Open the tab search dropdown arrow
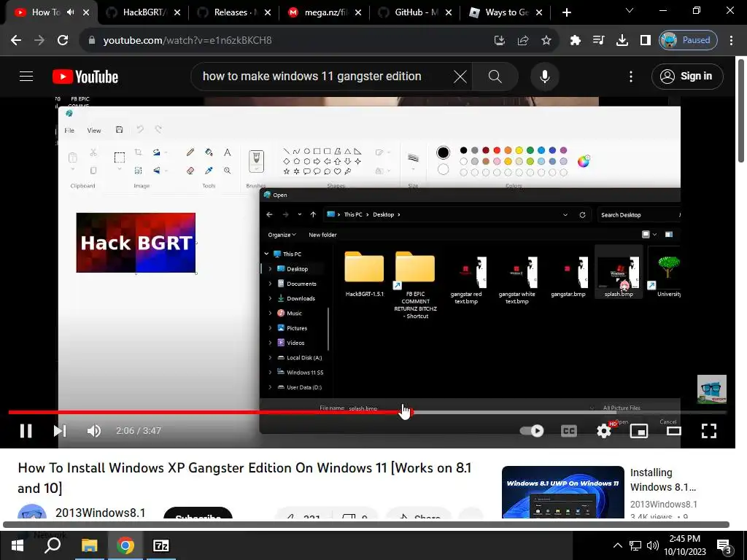 click(630, 10)
